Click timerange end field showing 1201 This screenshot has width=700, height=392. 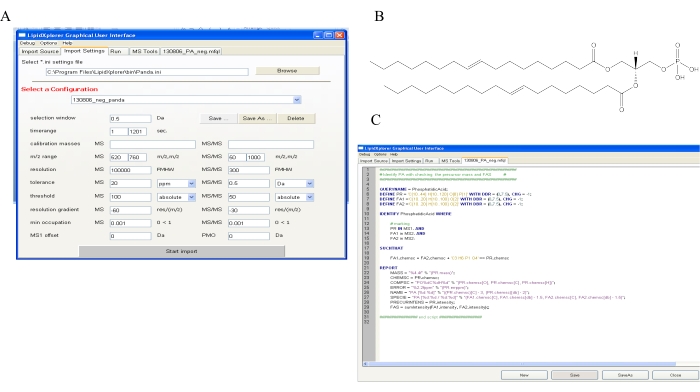coord(137,132)
